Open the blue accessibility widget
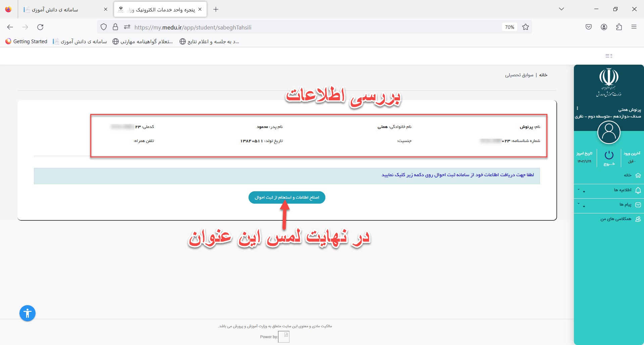This screenshot has height=345, width=644. pos(28,314)
